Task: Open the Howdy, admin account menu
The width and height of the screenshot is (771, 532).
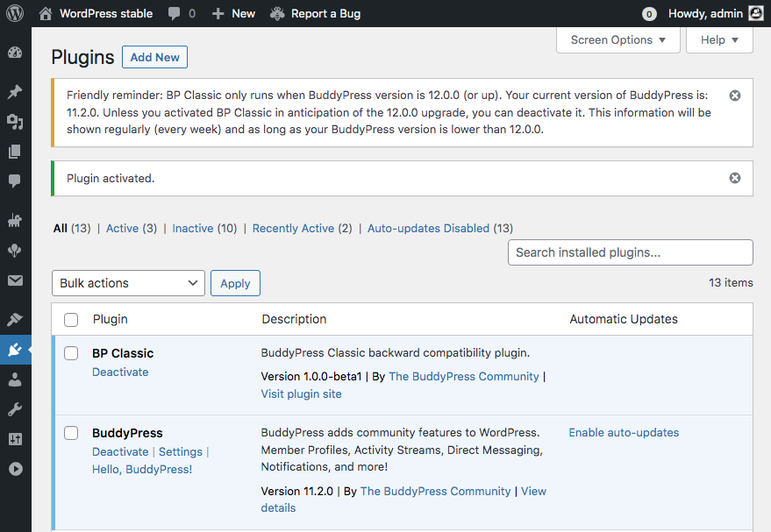Action: coord(705,13)
